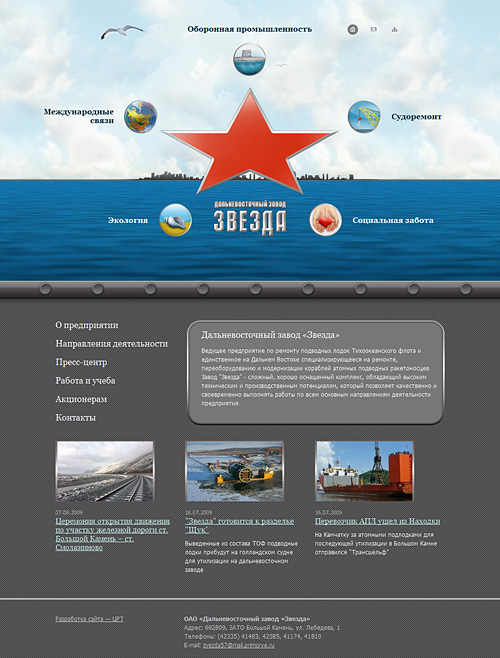This screenshot has width=500, height=658.
Task: Open 'О предприятии' menu item
Action: pos(87,325)
